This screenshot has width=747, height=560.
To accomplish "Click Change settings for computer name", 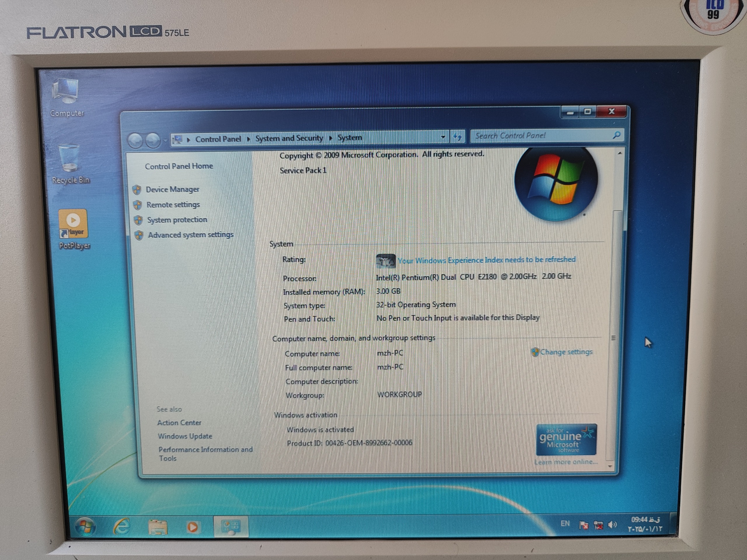I will point(566,352).
